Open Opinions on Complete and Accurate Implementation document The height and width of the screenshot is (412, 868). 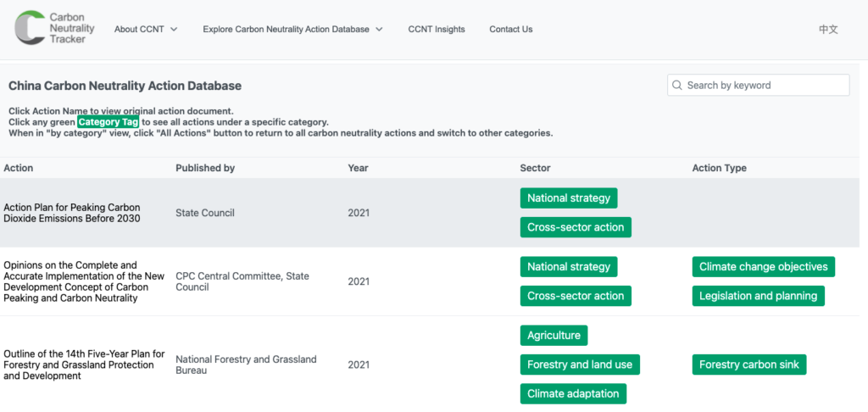[84, 281]
